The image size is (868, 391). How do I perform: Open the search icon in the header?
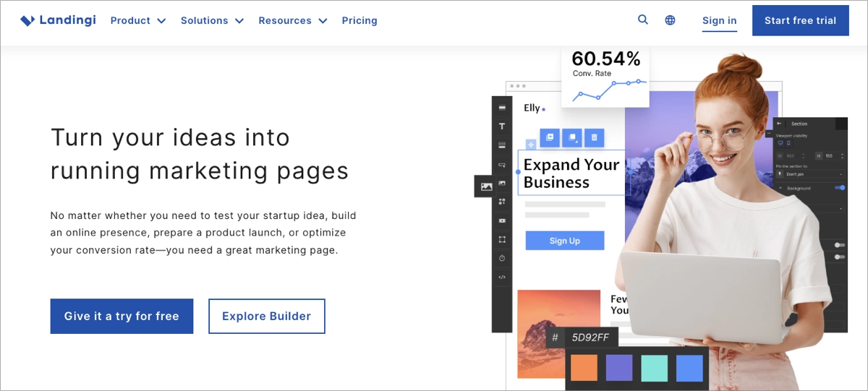642,20
